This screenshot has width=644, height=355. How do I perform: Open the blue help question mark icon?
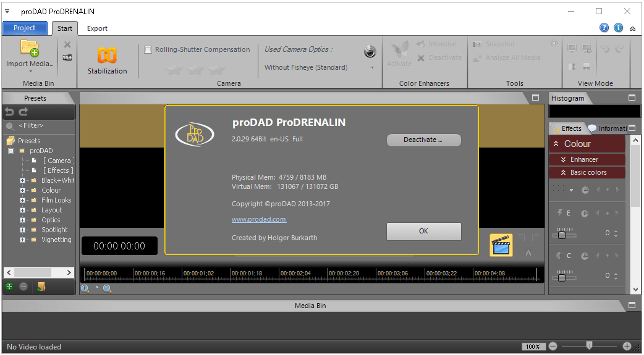click(x=604, y=28)
